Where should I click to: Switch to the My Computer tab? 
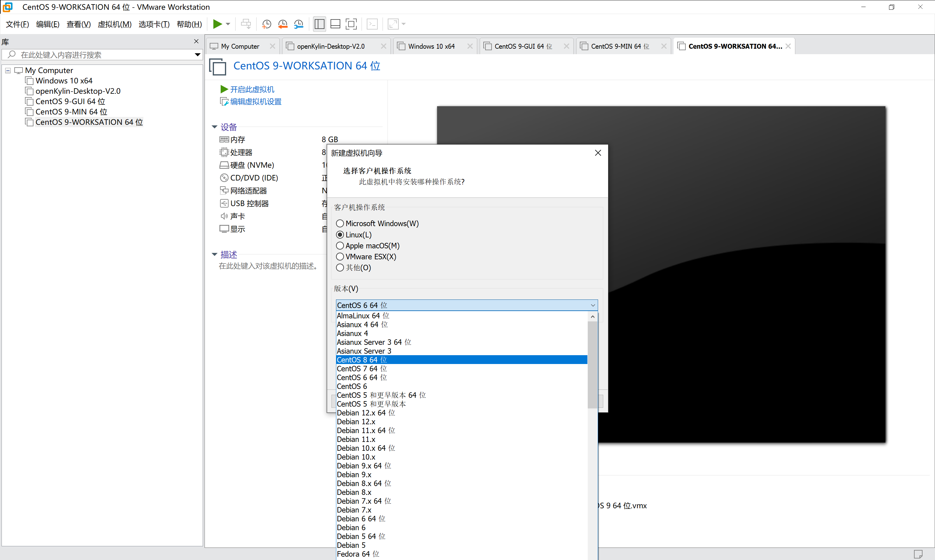240,46
